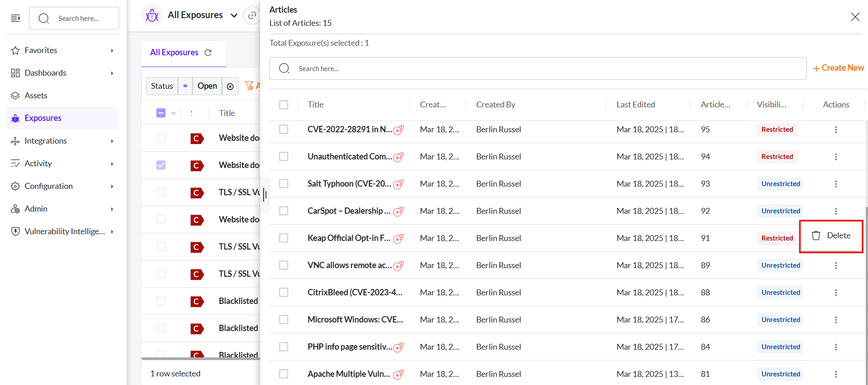Screen dimensions: 868x385
Task: Open the Activity sidebar item
Action: point(62,164)
